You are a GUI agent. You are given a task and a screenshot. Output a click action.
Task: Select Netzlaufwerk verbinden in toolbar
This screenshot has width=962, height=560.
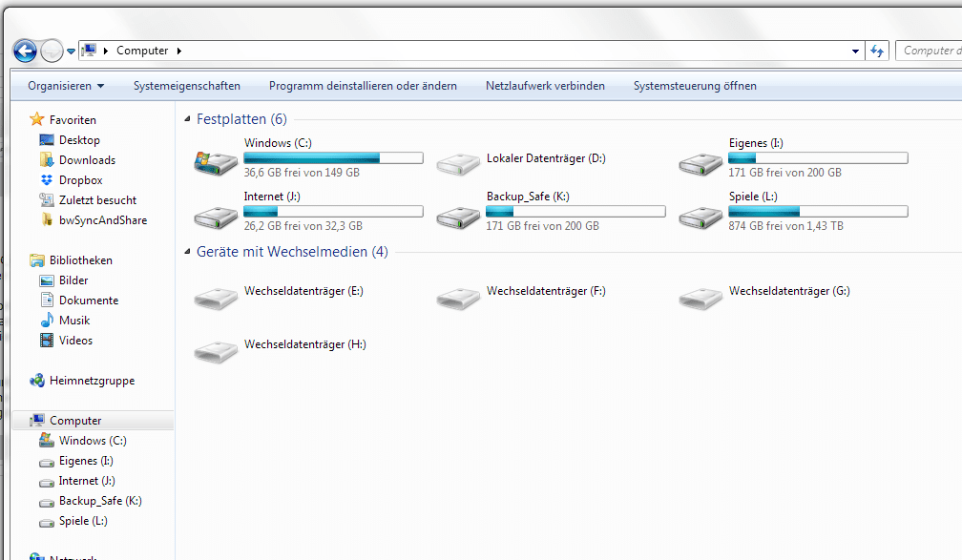546,86
